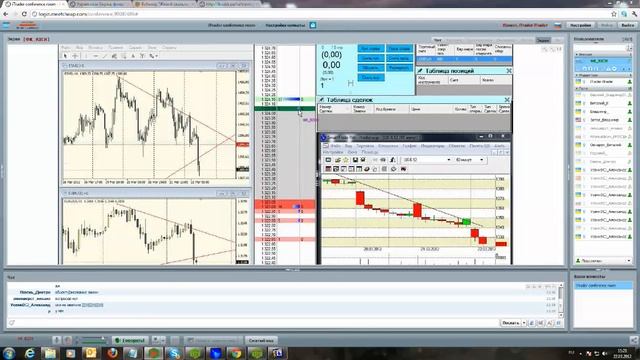Screen dimensions: 640x360
Task: Toggle the camera icon in bottom bar
Action: click(68, 340)
